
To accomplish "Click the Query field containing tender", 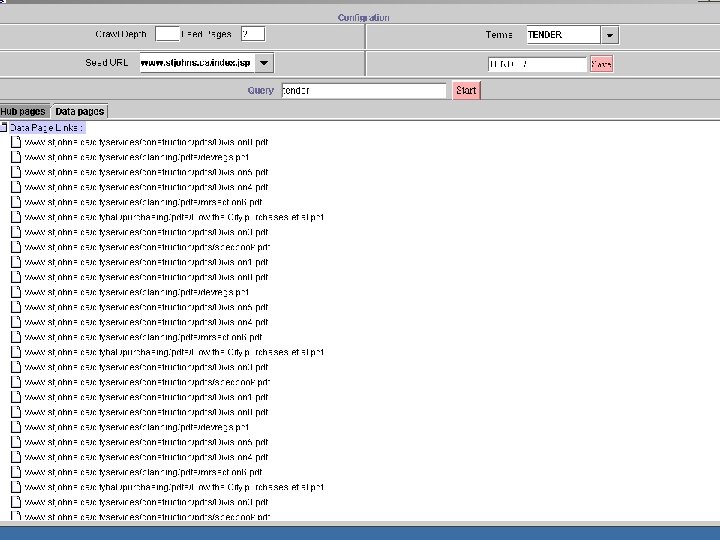I will pyautogui.click(x=364, y=90).
